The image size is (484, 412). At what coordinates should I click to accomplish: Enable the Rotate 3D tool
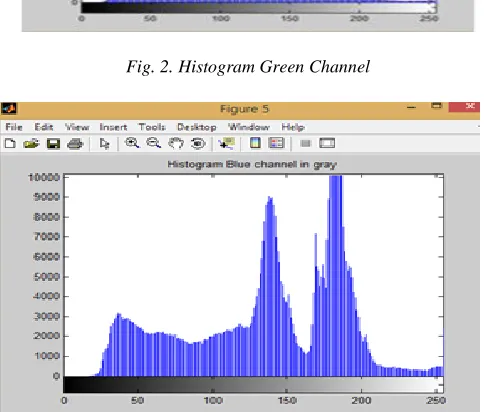click(198, 143)
